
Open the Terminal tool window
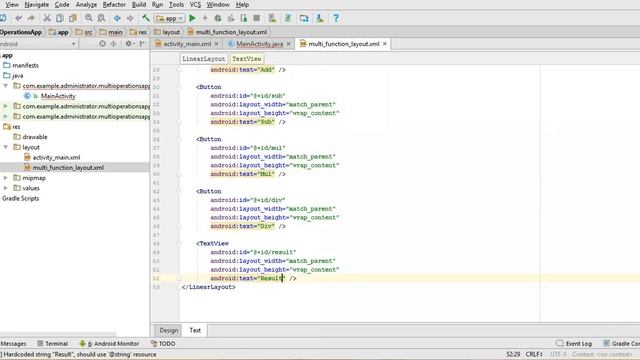point(52,344)
